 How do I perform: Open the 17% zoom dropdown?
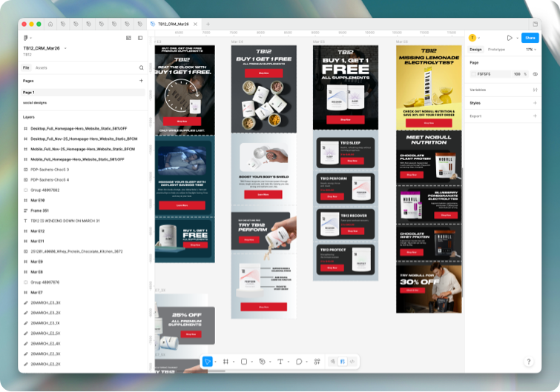click(x=531, y=49)
